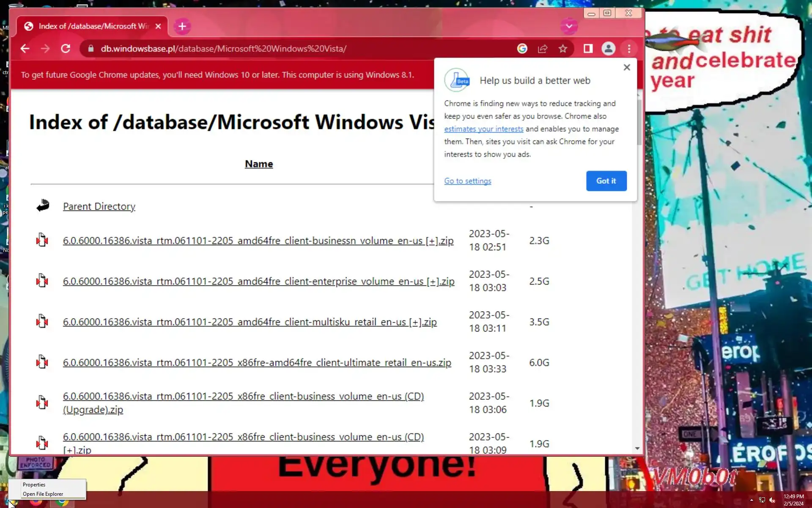Dismiss the better web popup
This screenshot has width=812, height=508.
[627, 67]
